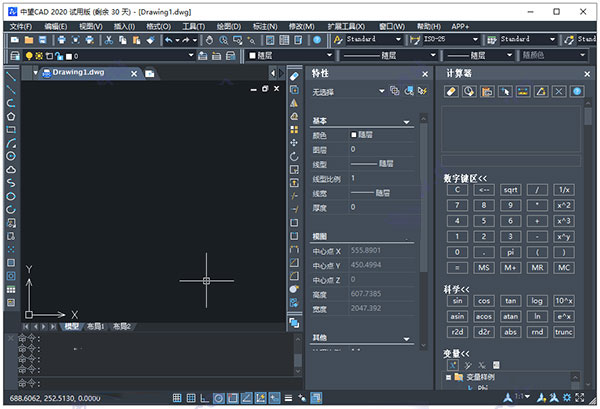Click the Erase tool in modify toolbar
The height and width of the screenshot is (409, 600).
click(294, 75)
